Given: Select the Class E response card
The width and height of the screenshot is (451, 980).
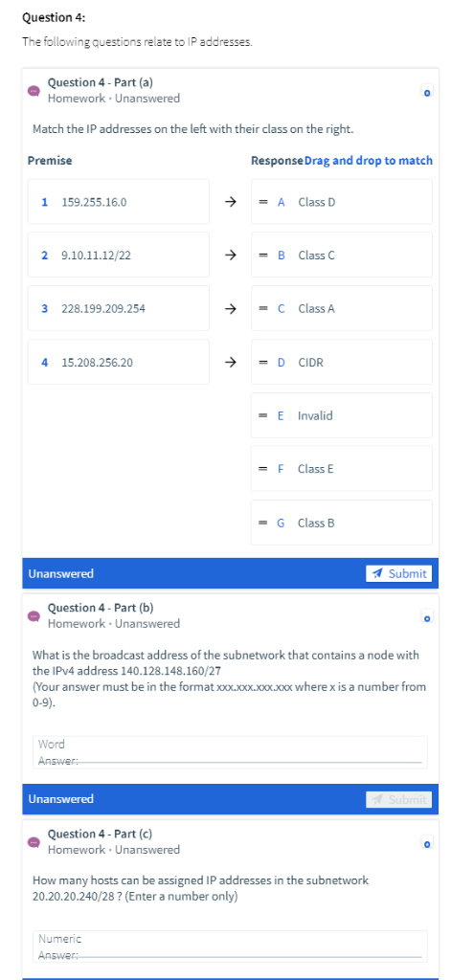Looking at the screenshot, I should click(342, 469).
